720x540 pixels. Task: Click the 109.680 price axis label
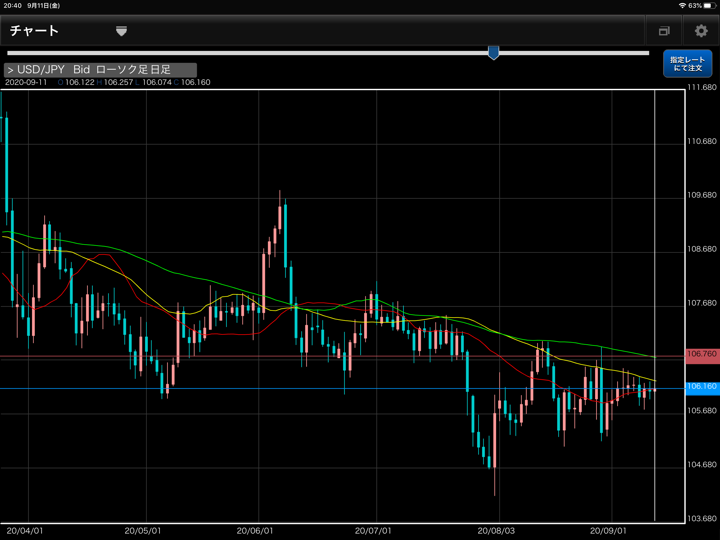(x=702, y=195)
